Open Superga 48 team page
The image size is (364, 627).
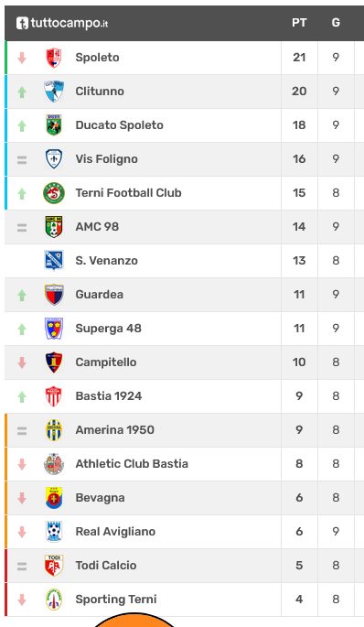click(x=108, y=329)
